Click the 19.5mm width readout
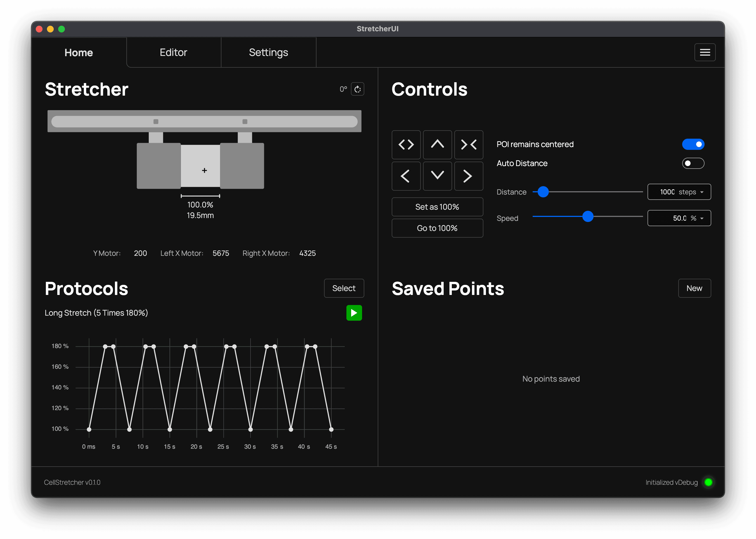Viewport: 756px width, 539px height. pos(200,215)
